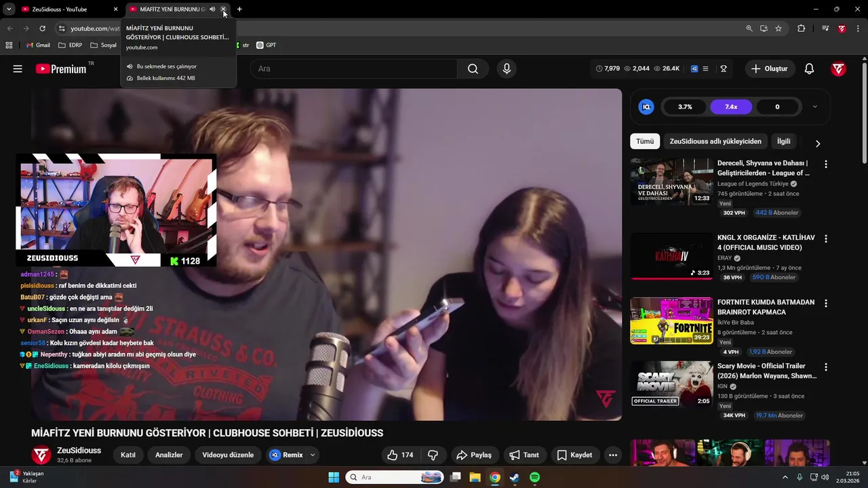868x488 pixels.
Task: Open the Chrome tab search dropdown
Action: 9,9
